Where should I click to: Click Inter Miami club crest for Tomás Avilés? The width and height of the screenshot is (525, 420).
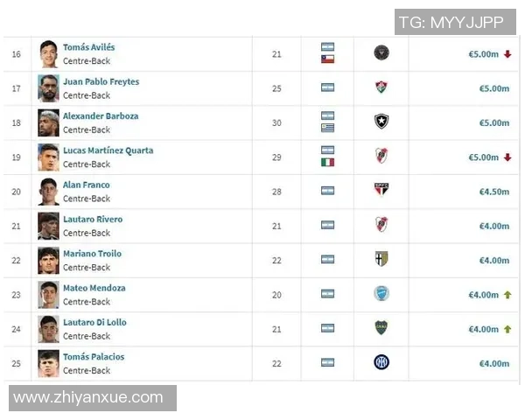point(381,53)
